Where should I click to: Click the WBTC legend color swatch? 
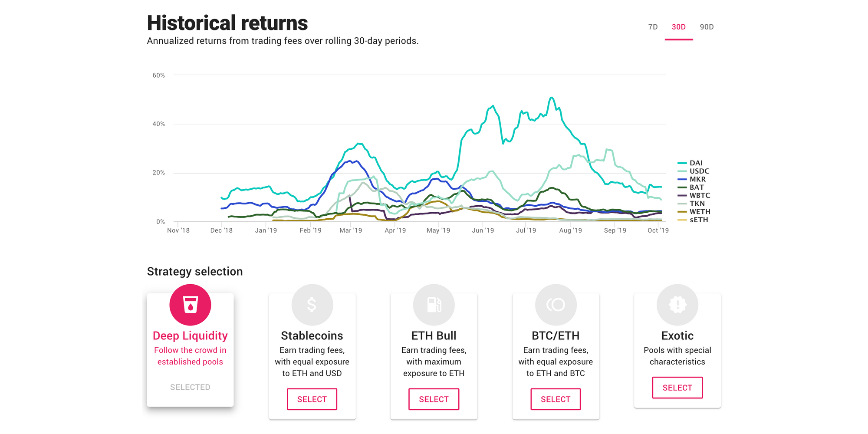tap(682, 196)
